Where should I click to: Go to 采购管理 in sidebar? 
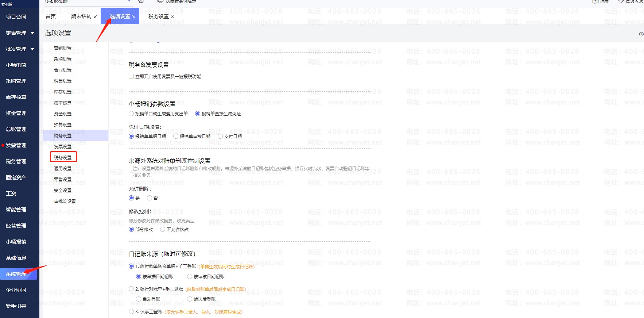[x=16, y=81]
